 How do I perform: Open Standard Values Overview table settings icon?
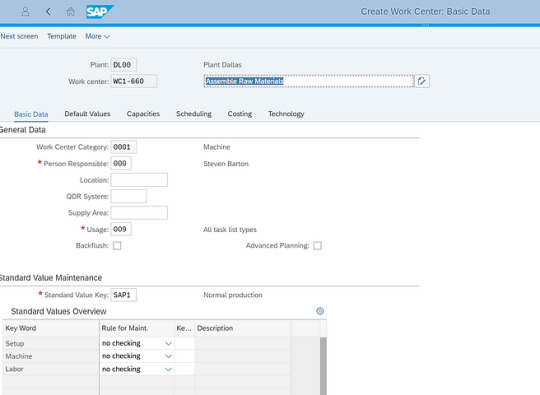pyautogui.click(x=320, y=311)
